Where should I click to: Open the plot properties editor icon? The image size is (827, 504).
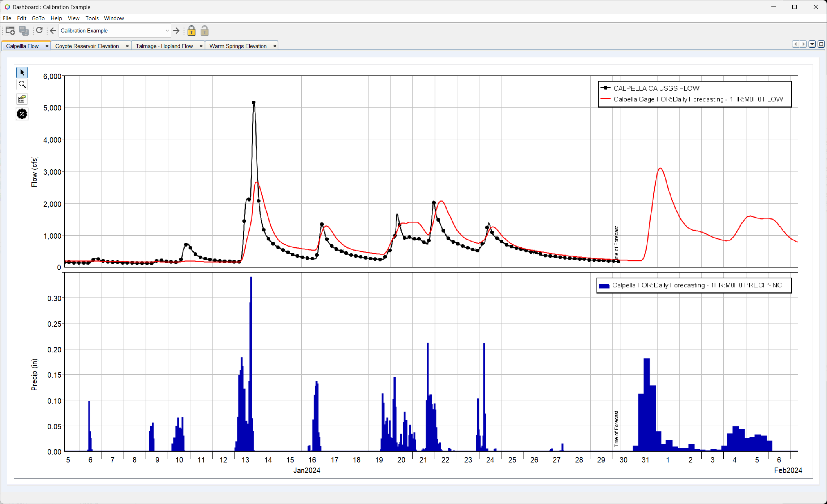[22, 99]
